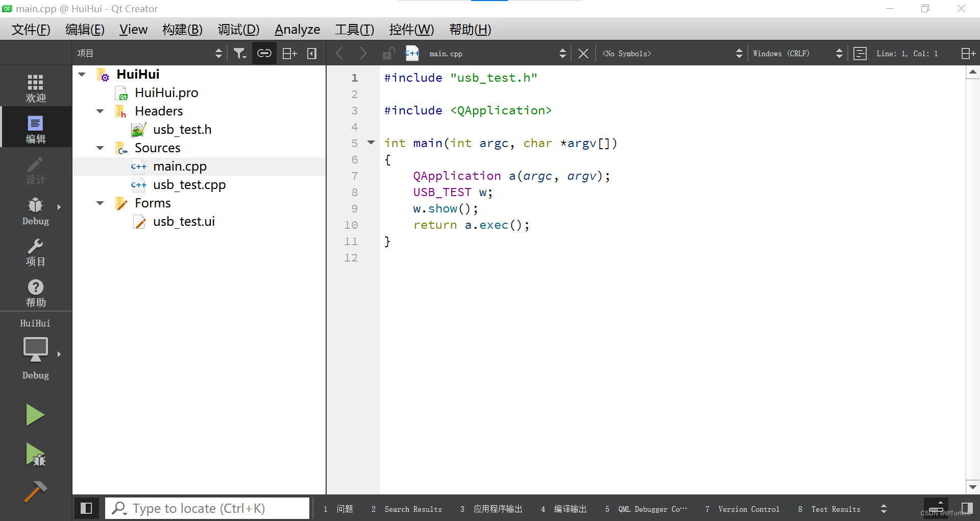Open the HuiHui kit selector monitor icon
980x521 pixels.
(36, 350)
